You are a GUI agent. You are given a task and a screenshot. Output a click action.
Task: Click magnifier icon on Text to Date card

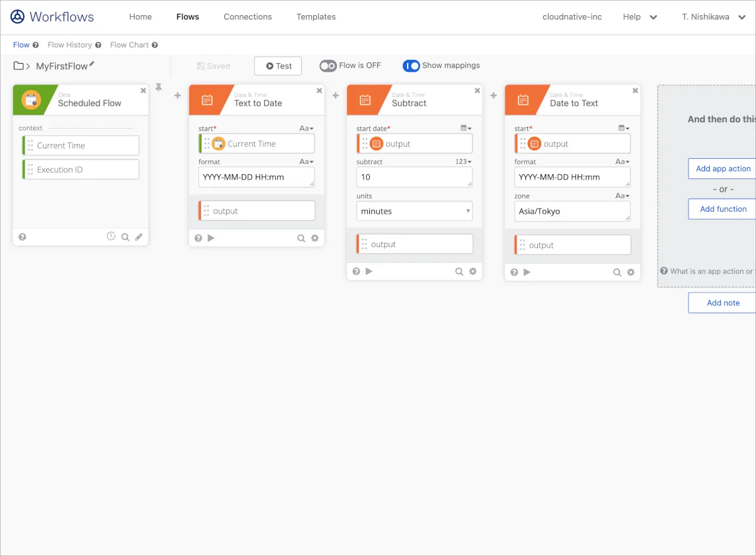(301, 238)
